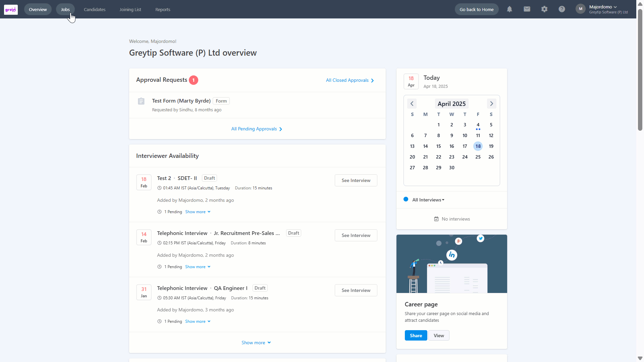Viewport: 644px width, 362px height.
Task: Click the Draft tag on Jr. Recruitment Pre-Sales
Action: (x=293, y=233)
